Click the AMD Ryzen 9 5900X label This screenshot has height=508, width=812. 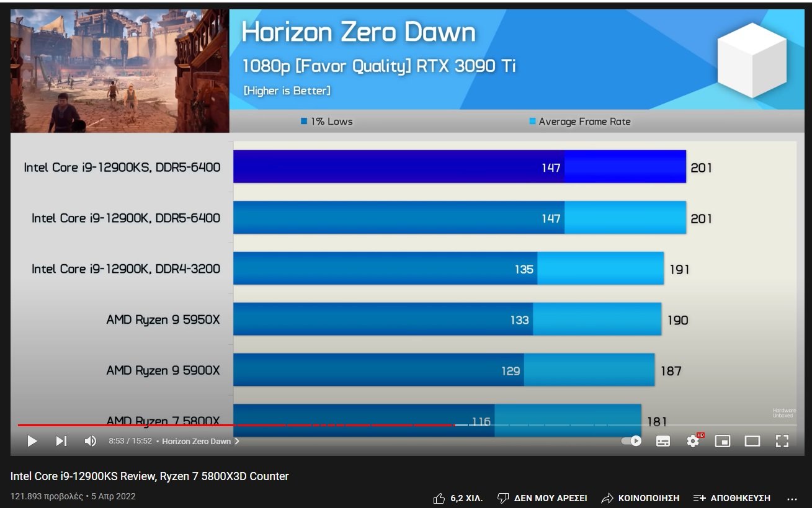pos(163,370)
